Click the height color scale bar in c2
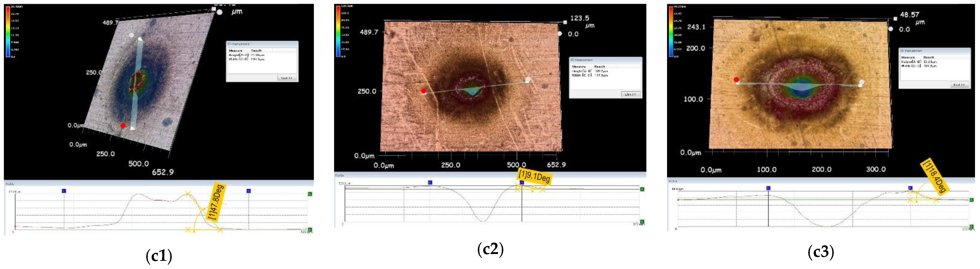Image resolution: width=980 pixels, height=269 pixels. pos(338,32)
